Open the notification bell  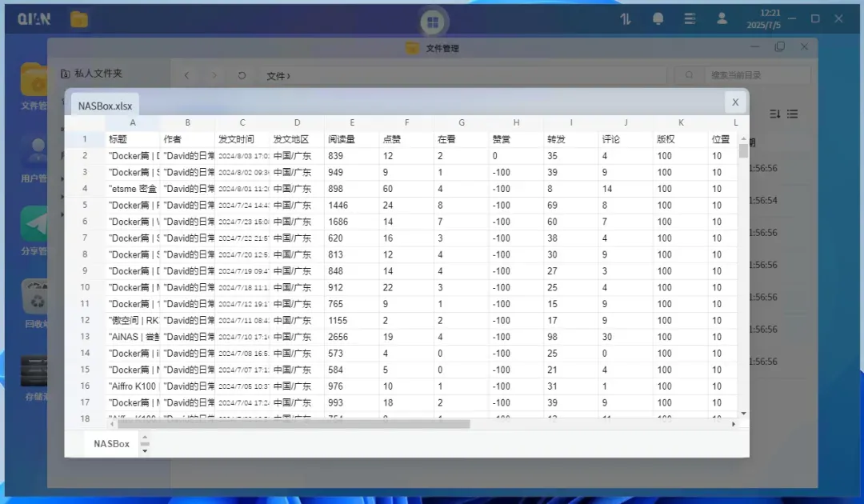(658, 19)
